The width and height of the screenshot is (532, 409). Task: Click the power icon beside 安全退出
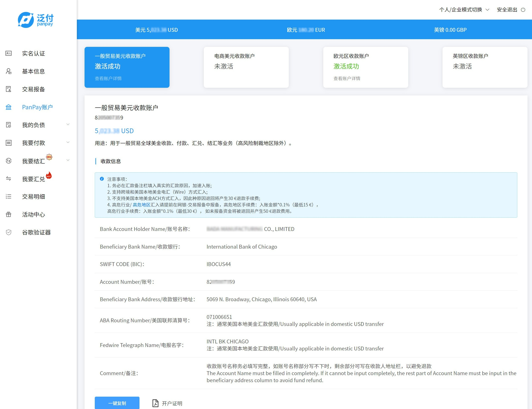point(524,10)
